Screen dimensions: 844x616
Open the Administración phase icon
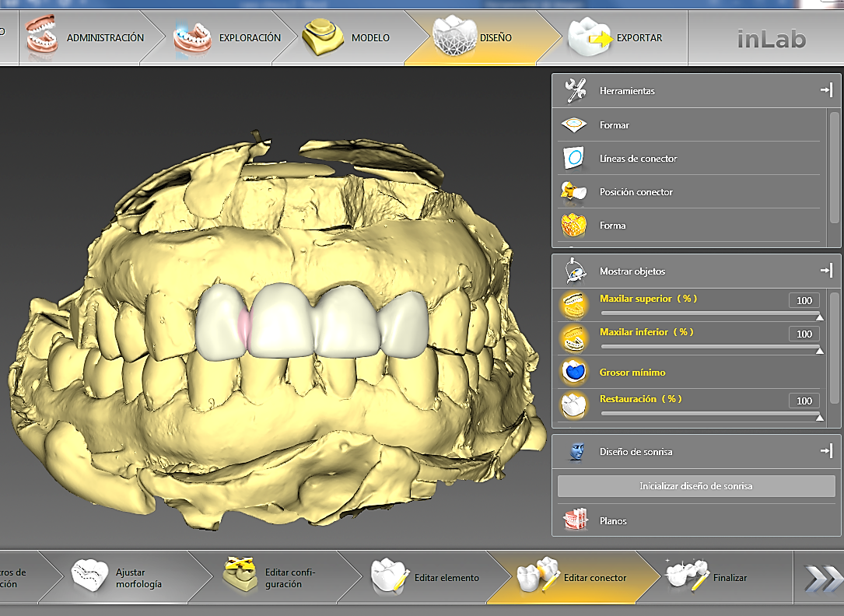click(42, 34)
